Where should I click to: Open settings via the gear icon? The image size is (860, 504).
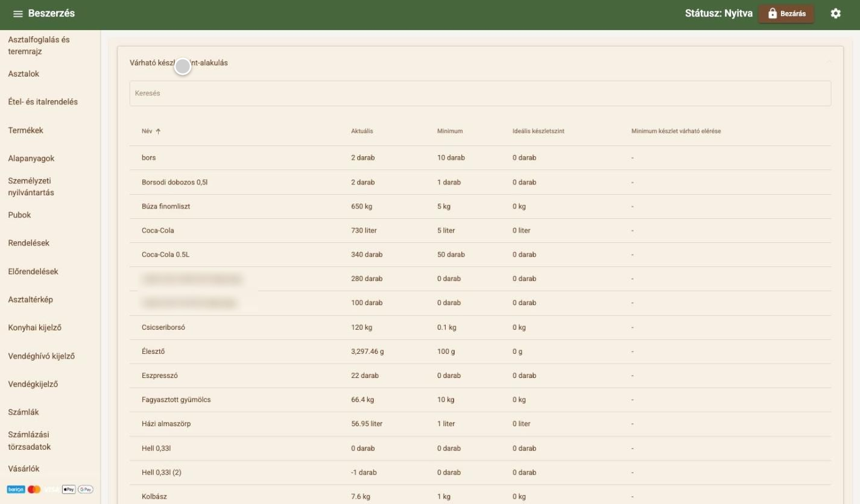(x=835, y=13)
